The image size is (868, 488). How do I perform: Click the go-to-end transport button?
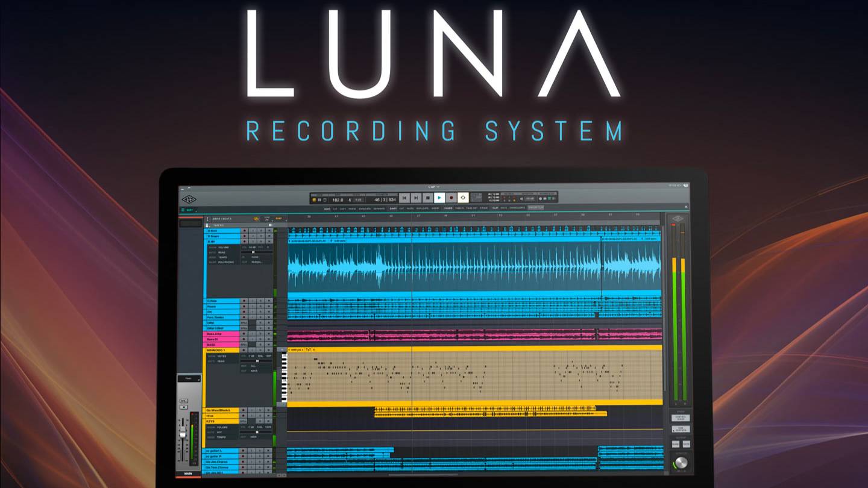click(416, 198)
